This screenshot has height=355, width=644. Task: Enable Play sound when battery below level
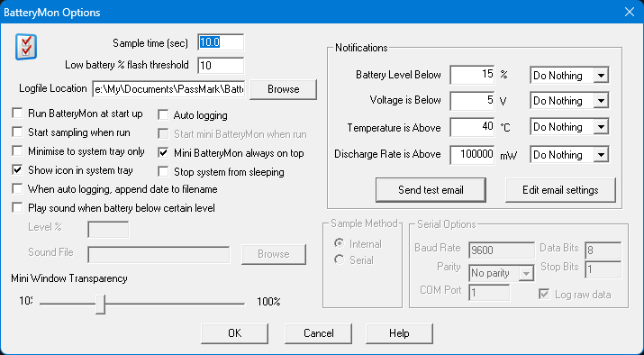pyautogui.click(x=17, y=208)
